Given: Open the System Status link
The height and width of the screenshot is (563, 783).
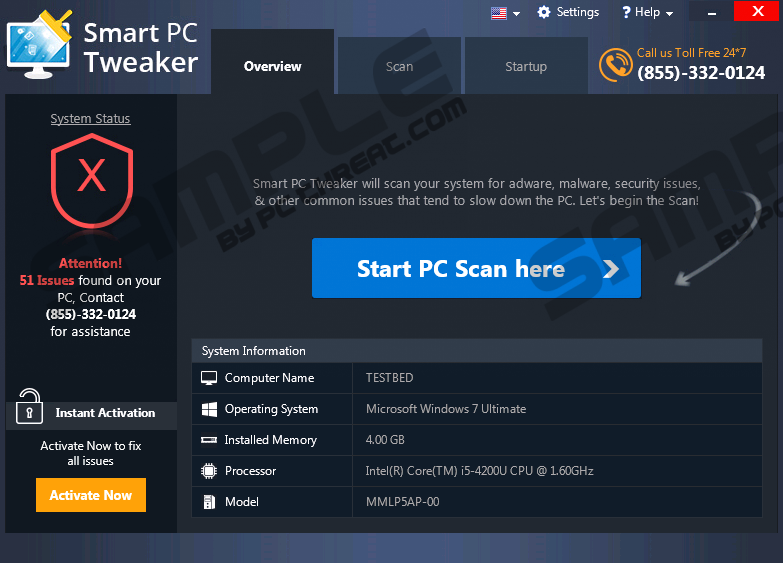Looking at the screenshot, I should click(90, 118).
